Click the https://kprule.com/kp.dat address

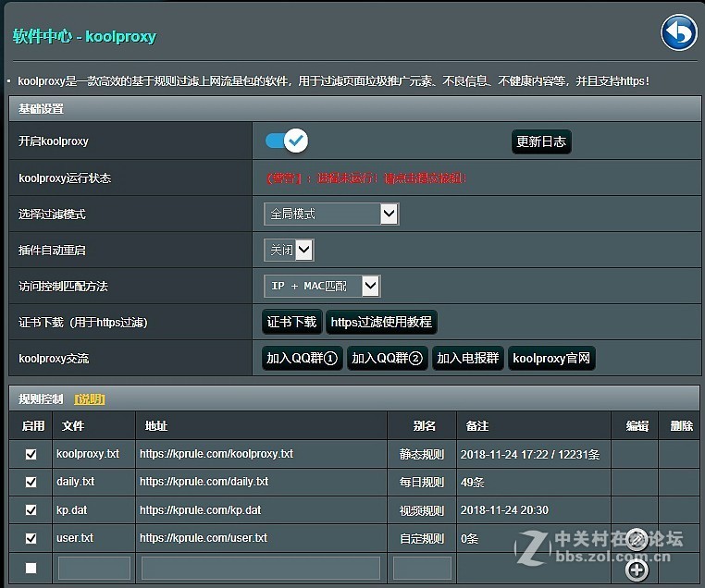point(200,509)
